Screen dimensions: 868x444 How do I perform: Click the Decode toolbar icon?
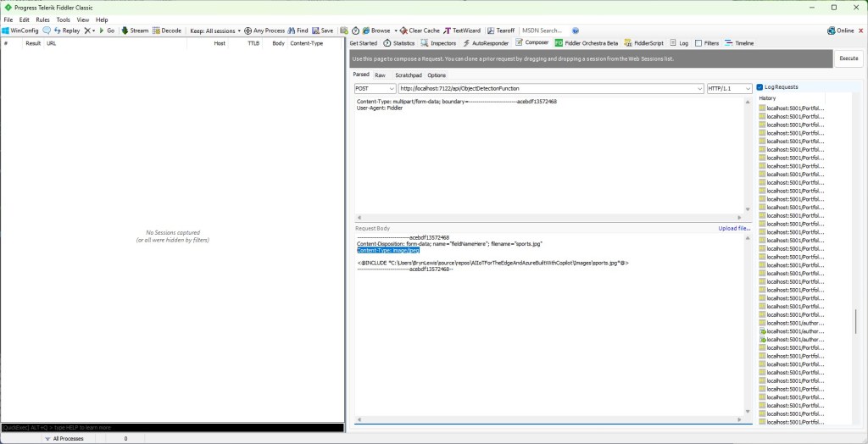click(x=157, y=31)
